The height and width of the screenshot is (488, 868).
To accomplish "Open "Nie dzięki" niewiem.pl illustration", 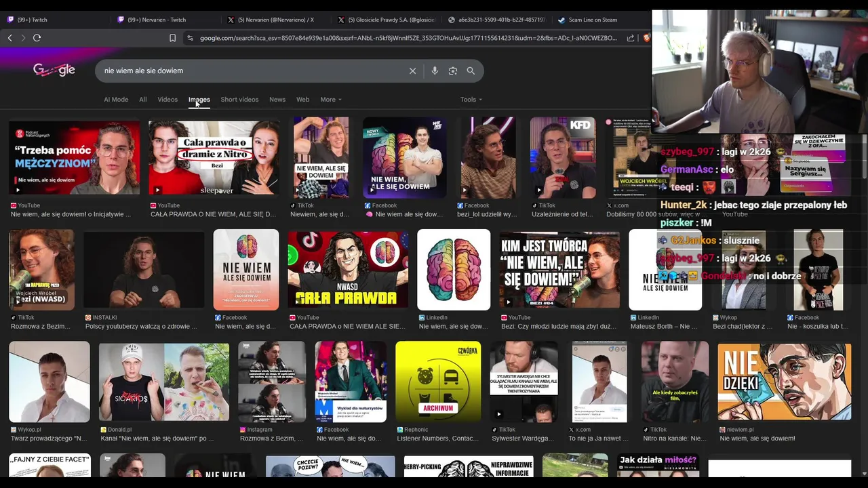I will point(785,382).
